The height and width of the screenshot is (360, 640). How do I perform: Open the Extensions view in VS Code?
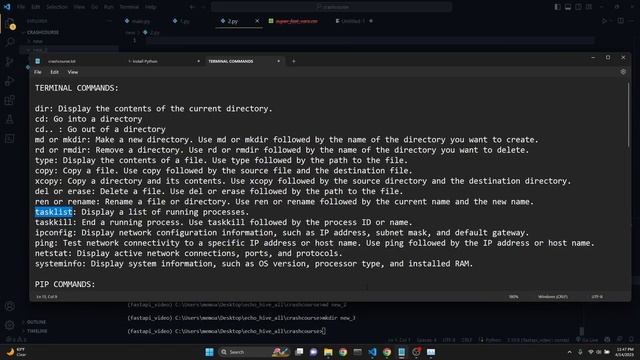(10, 100)
